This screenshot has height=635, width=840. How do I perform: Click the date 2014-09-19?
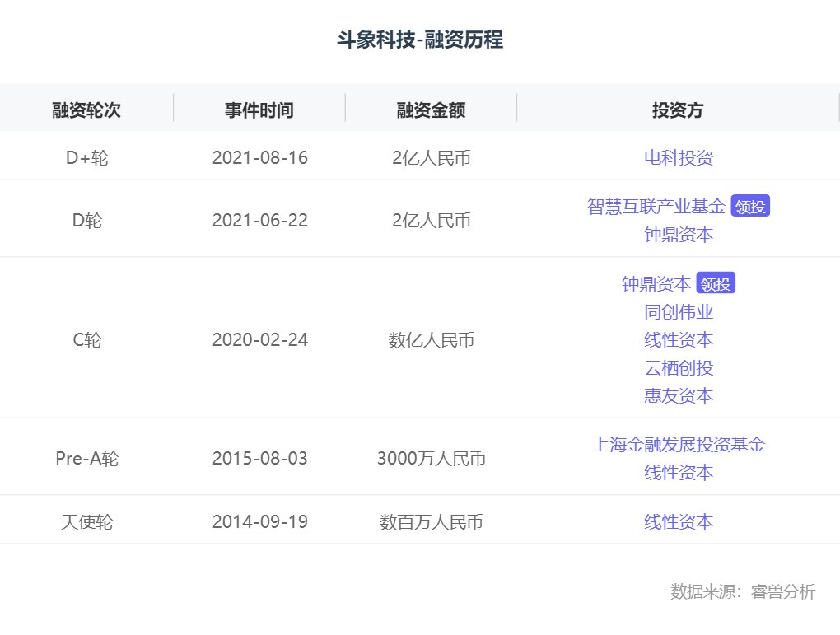[x=259, y=521]
